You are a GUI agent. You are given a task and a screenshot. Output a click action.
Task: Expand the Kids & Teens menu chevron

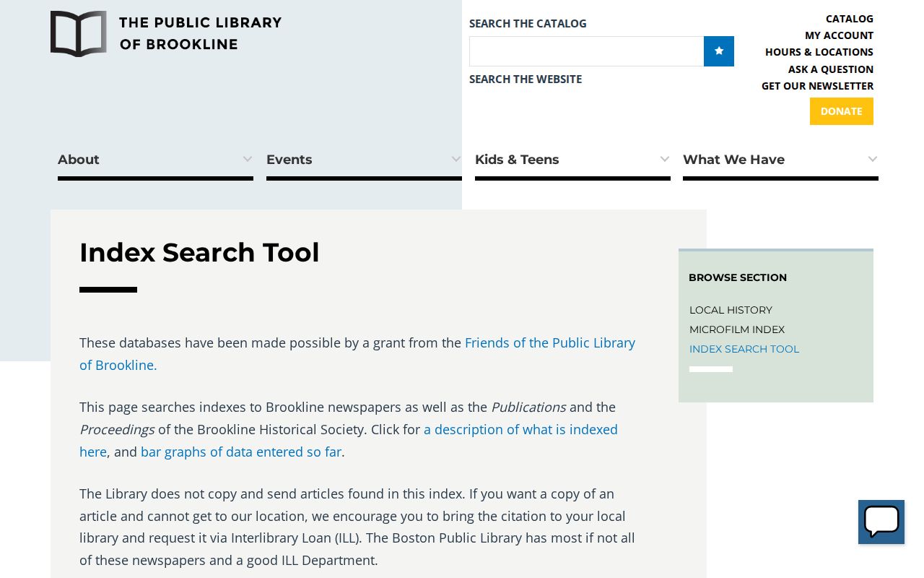665,159
